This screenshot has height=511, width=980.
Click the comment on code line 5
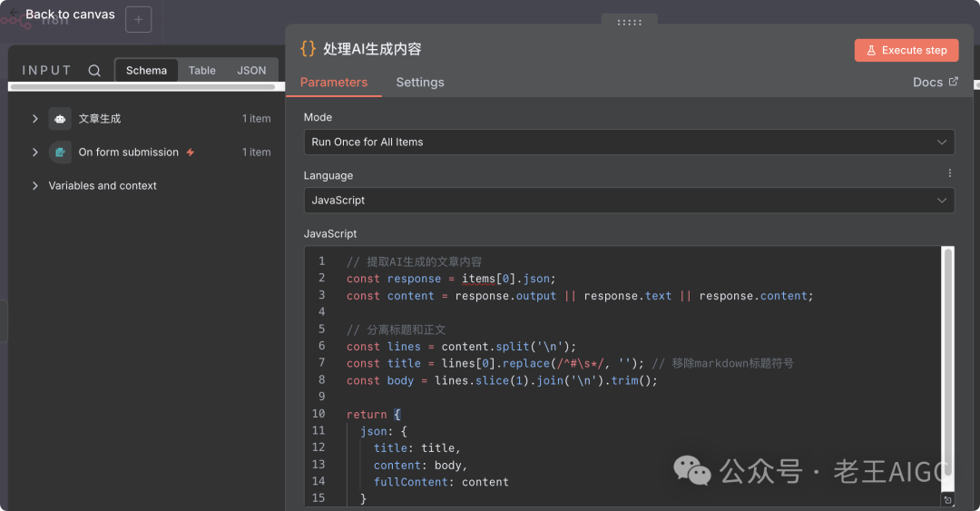point(397,329)
